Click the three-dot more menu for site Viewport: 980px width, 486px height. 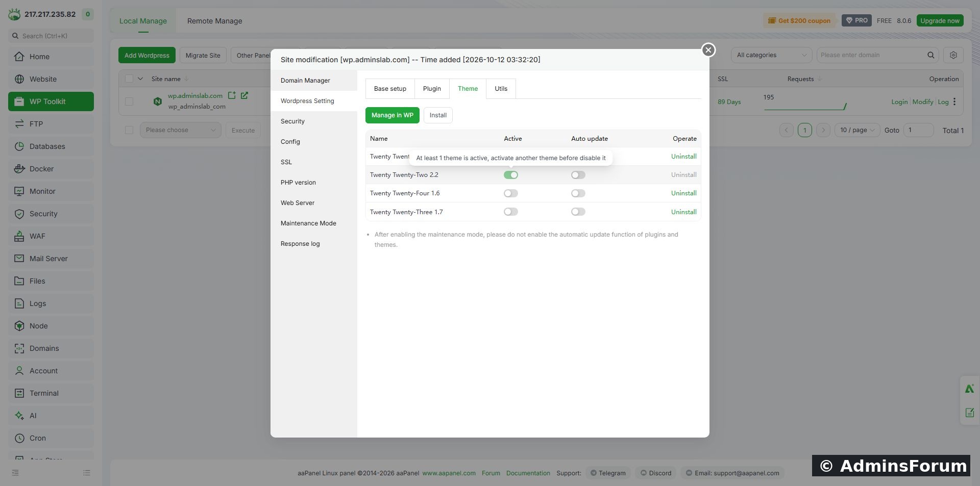click(x=954, y=101)
